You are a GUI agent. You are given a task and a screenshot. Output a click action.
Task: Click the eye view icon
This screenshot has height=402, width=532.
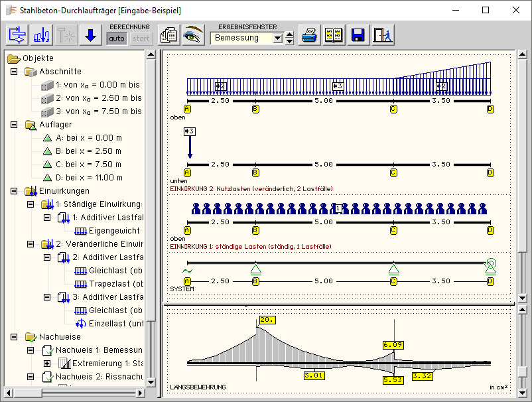(193, 35)
